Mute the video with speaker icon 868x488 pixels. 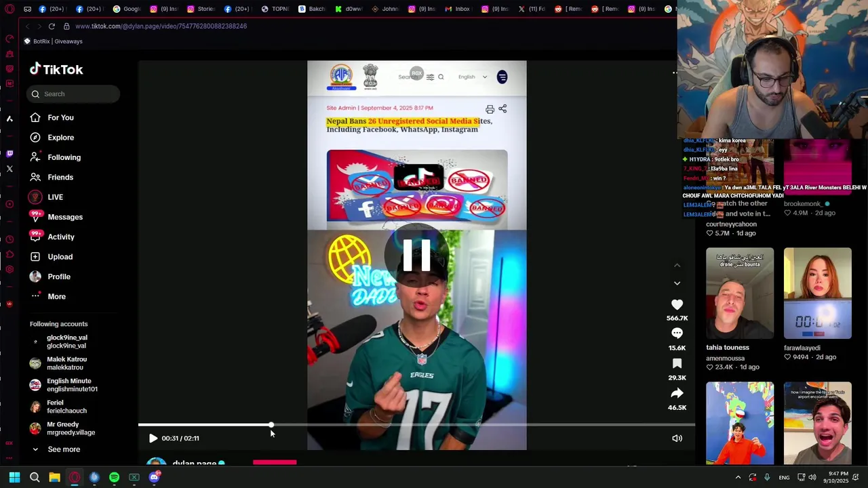click(677, 439)
